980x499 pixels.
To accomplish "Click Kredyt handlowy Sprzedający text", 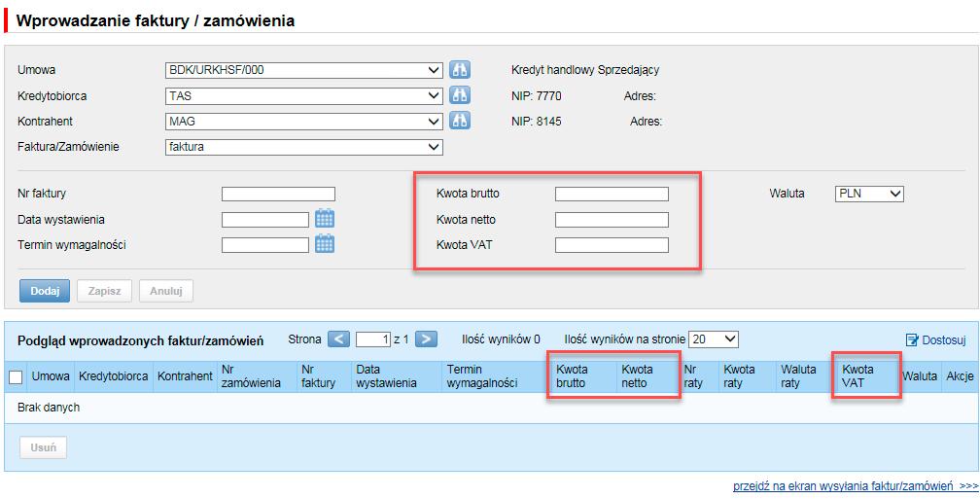I will pos(585,70).
